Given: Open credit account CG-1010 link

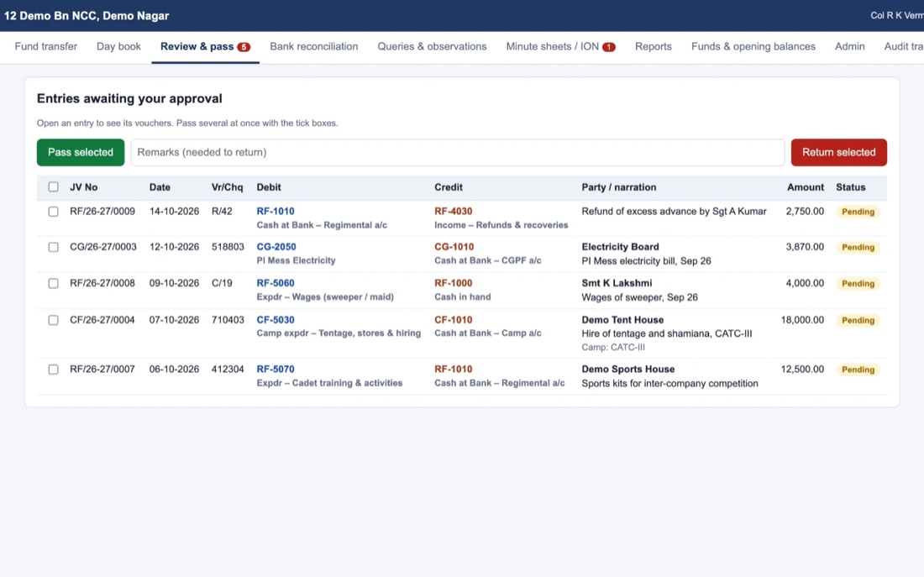Looking at the screenshot, I should (454, 246).
